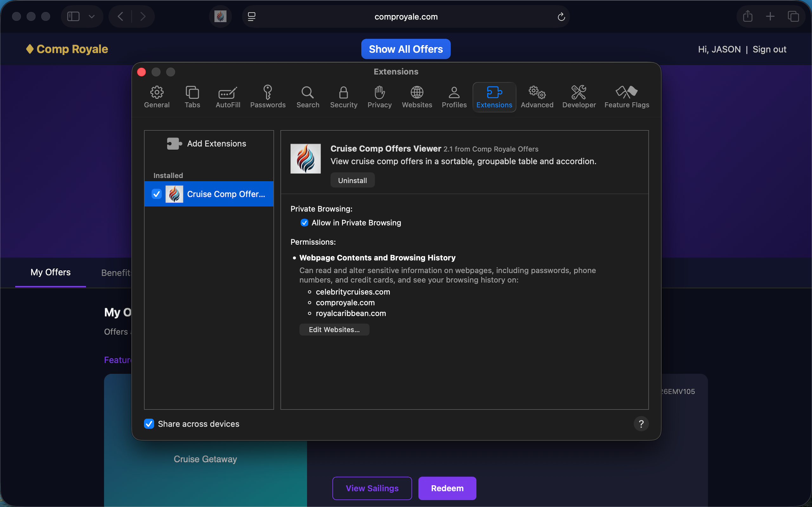Open the sidebar dropdown chevron

tap(92, 16)
